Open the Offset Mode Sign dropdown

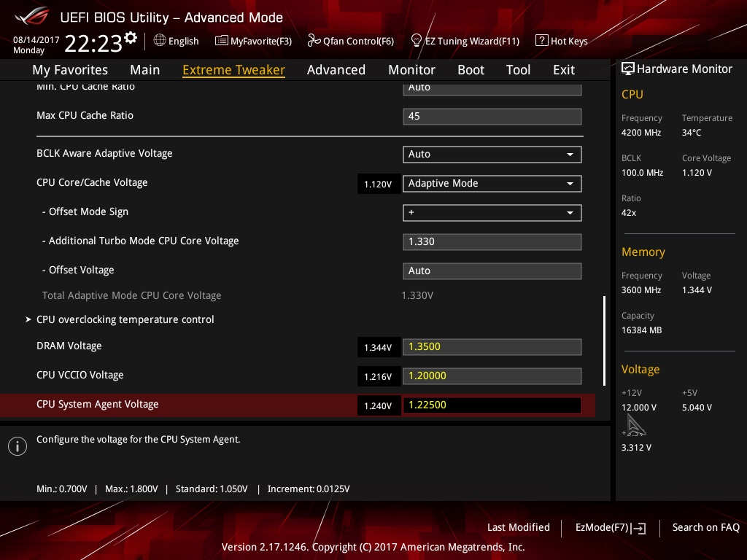click(492, 212)
